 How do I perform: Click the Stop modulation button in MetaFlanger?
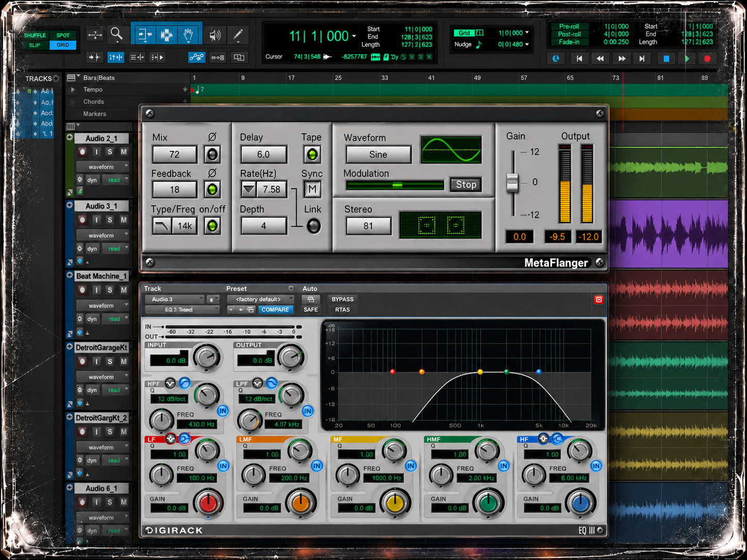click(x=466, y=185)
